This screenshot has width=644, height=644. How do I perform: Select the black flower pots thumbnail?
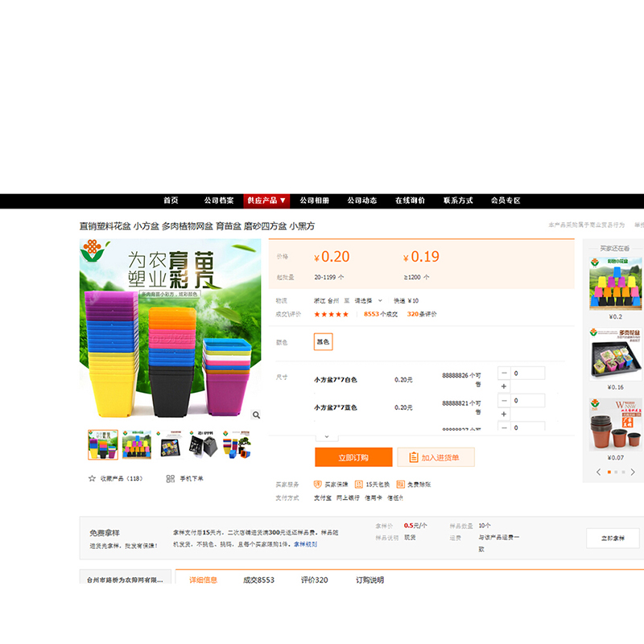tap(201, 444)
